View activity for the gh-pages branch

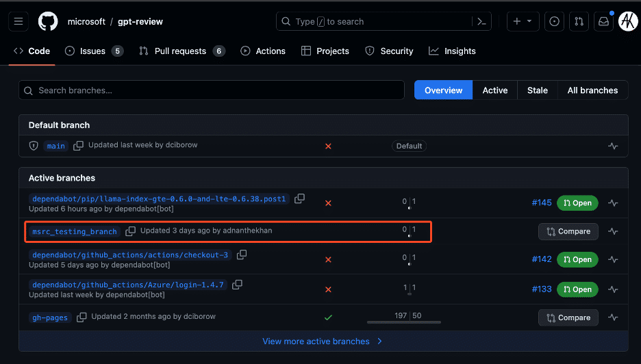[x=613, y=317]
